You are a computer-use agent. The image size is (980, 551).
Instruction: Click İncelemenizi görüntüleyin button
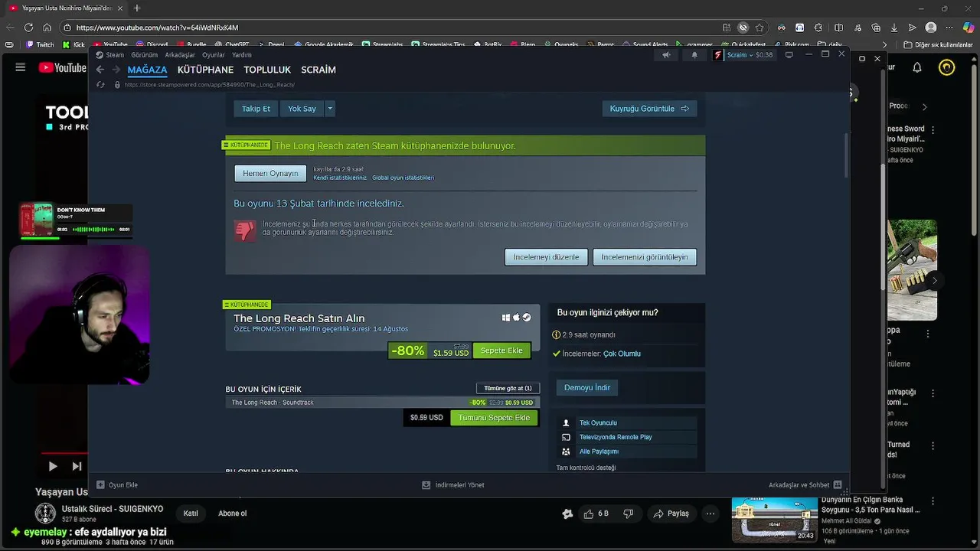[645, 257]
